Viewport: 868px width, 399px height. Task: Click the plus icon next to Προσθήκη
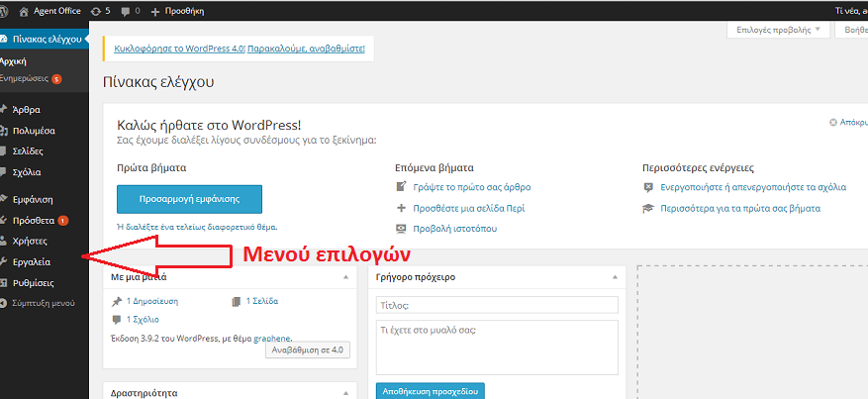click(155, 11)
